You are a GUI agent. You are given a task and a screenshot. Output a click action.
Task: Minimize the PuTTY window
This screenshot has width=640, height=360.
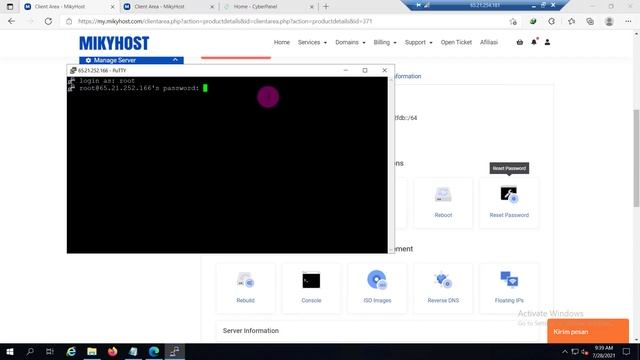click(x=346, y=70)
